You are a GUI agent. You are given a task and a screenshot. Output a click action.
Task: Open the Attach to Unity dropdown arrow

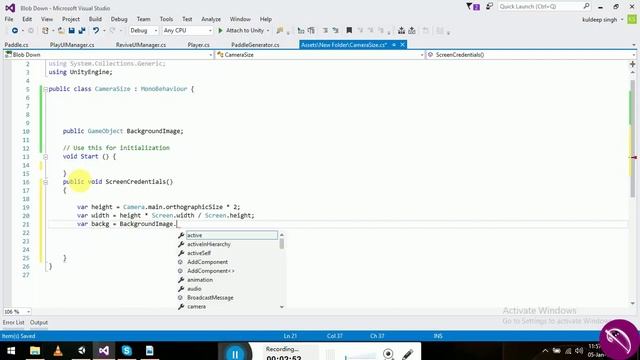pyautogui.click(x=268, y=31)
